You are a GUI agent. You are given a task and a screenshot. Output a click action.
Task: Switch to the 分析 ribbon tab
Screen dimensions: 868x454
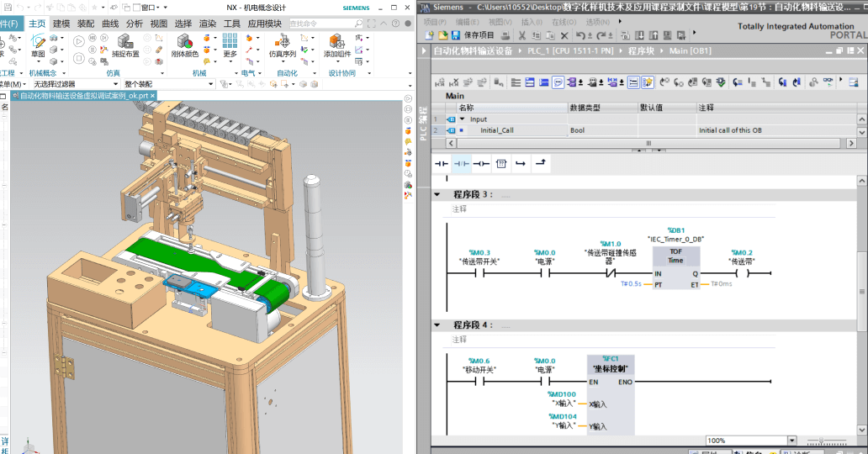point(135,24)
